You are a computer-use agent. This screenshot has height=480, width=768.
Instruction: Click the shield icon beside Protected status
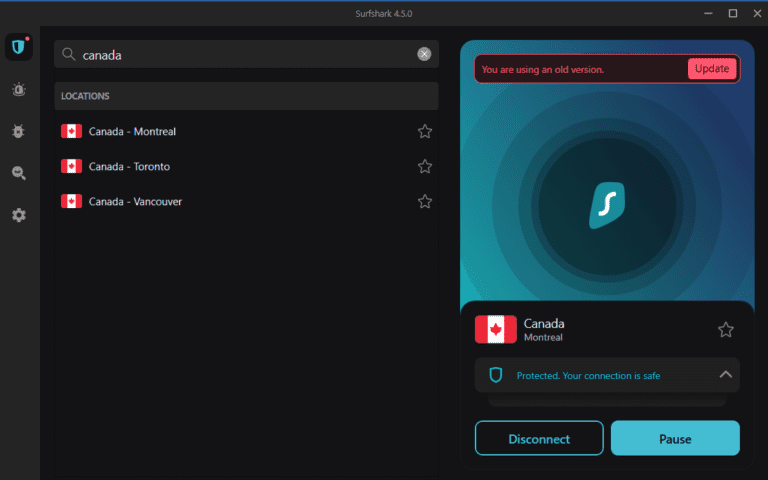pos(495,375)
